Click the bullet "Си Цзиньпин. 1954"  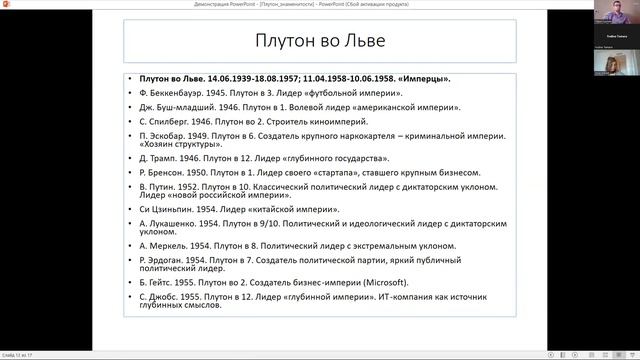coord(239,209)
